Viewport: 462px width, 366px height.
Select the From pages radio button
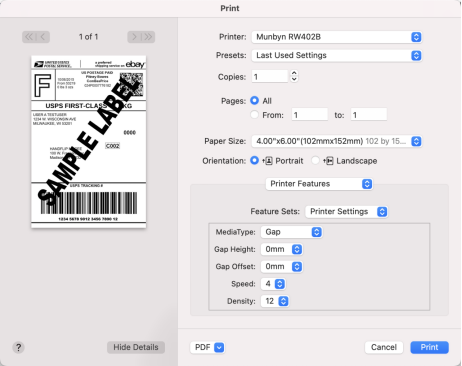coord(255,115)
